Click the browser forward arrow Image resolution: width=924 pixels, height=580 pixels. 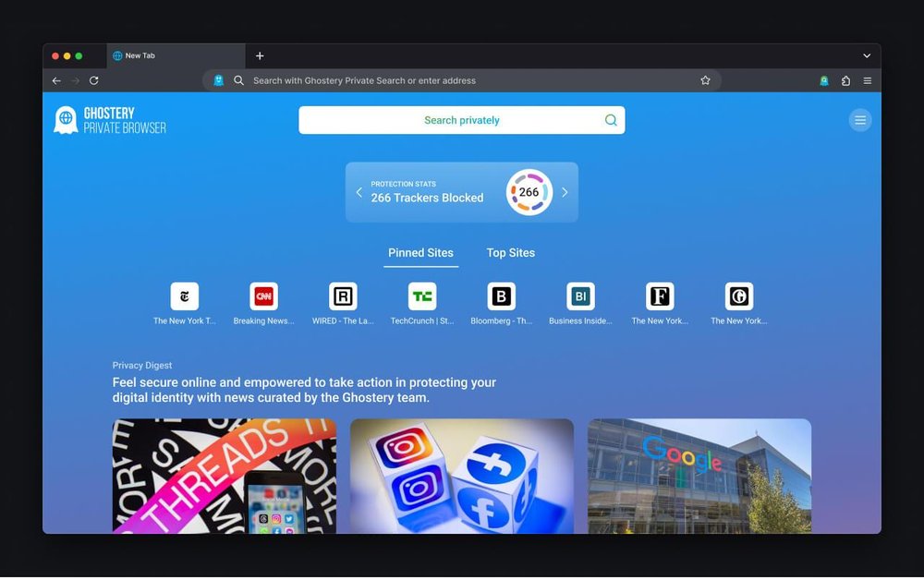[x=75, y=80]
